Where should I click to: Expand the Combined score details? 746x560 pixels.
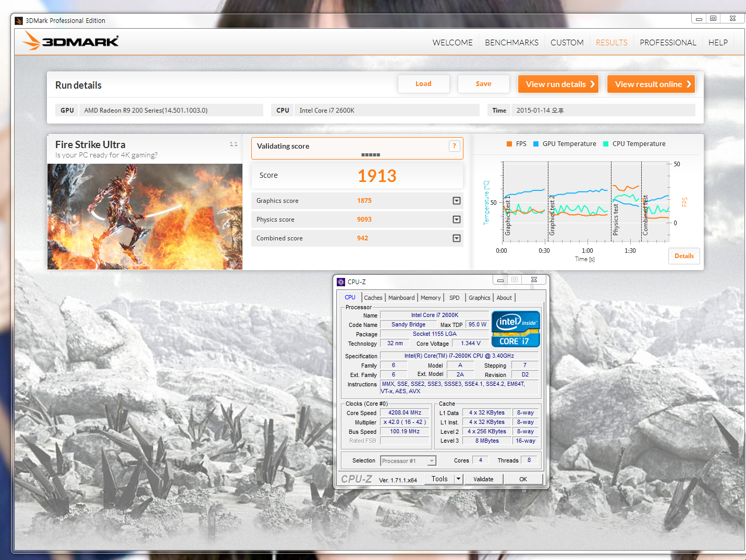tap(457, 238)
